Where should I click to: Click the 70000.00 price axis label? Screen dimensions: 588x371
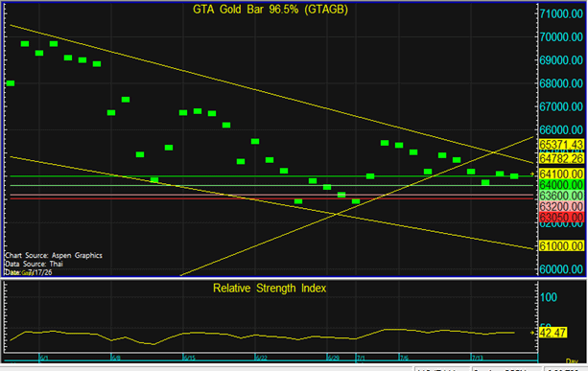(561, 36)
